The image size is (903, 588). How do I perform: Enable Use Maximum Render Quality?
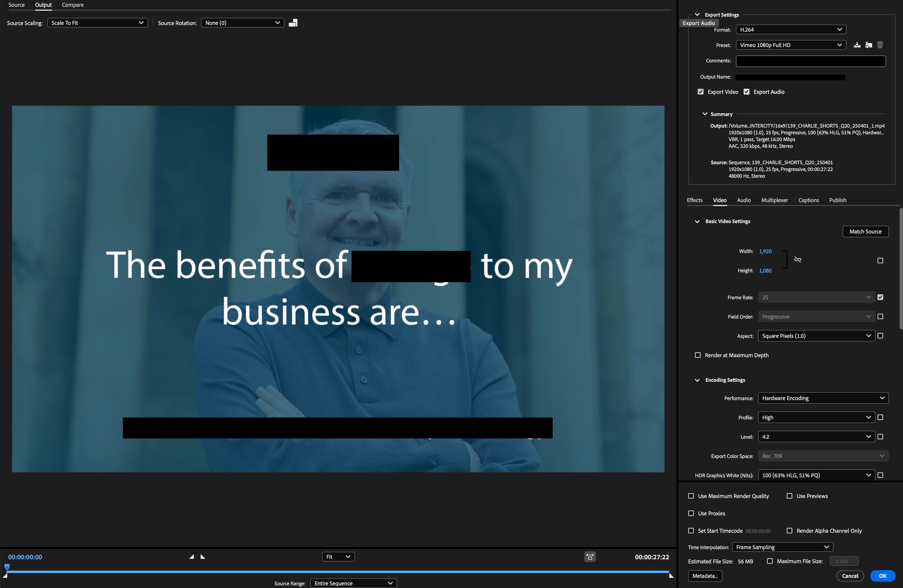[x=691, y=496]
